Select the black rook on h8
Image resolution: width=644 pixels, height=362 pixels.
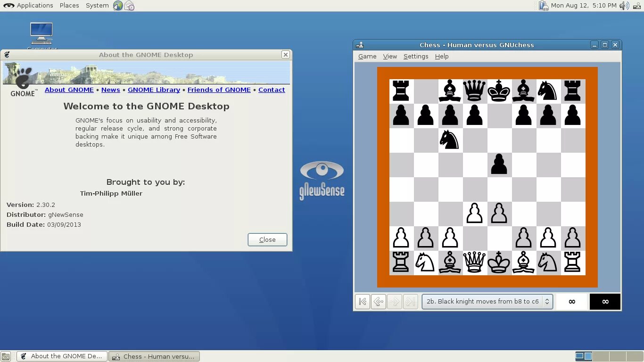coord(573,91)
